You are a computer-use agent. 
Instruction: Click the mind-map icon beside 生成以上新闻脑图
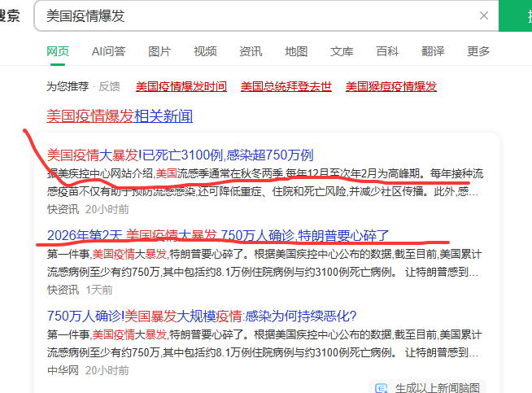coord(382,388)
